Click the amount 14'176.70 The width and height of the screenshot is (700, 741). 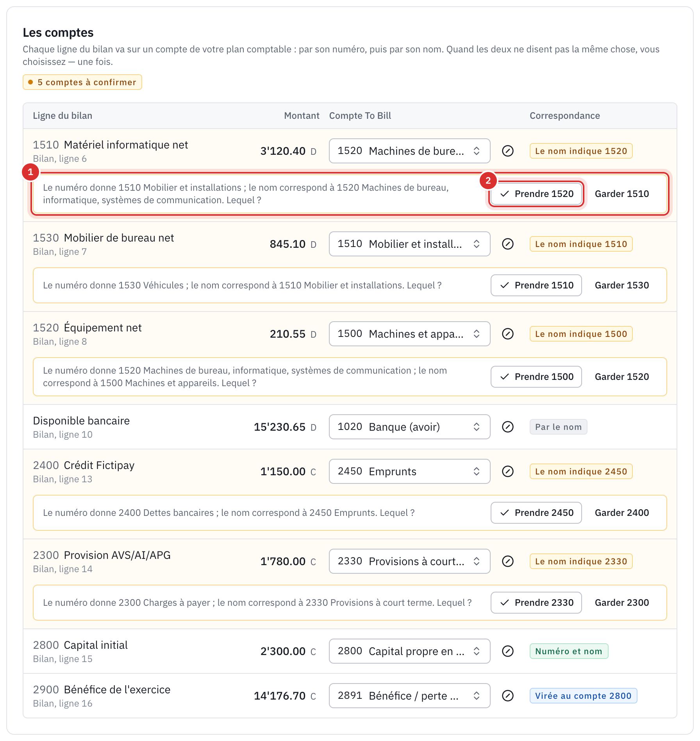coord(280,696)
